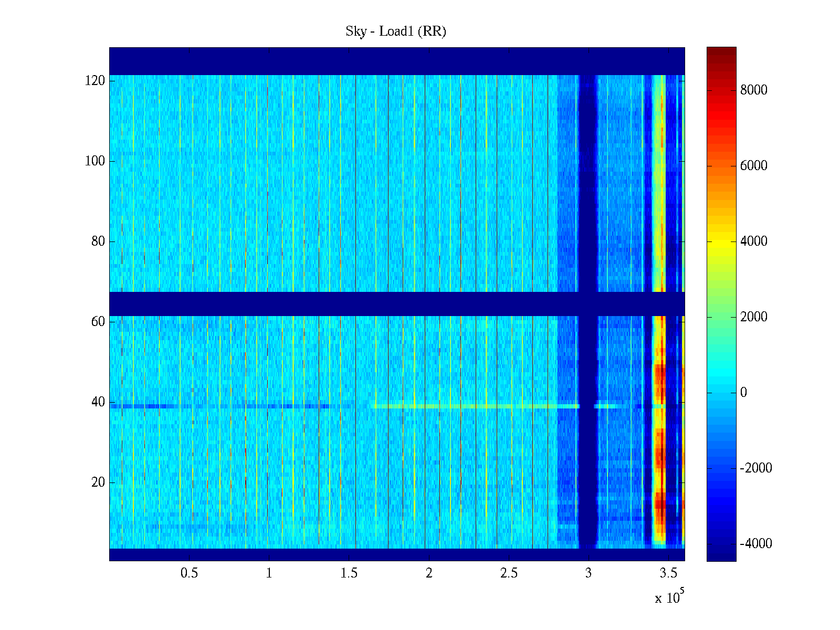Select the x-axis tick label 0.5
Image resolution: width=840 pixels, height=630 pixels.
tap(189, 573)
